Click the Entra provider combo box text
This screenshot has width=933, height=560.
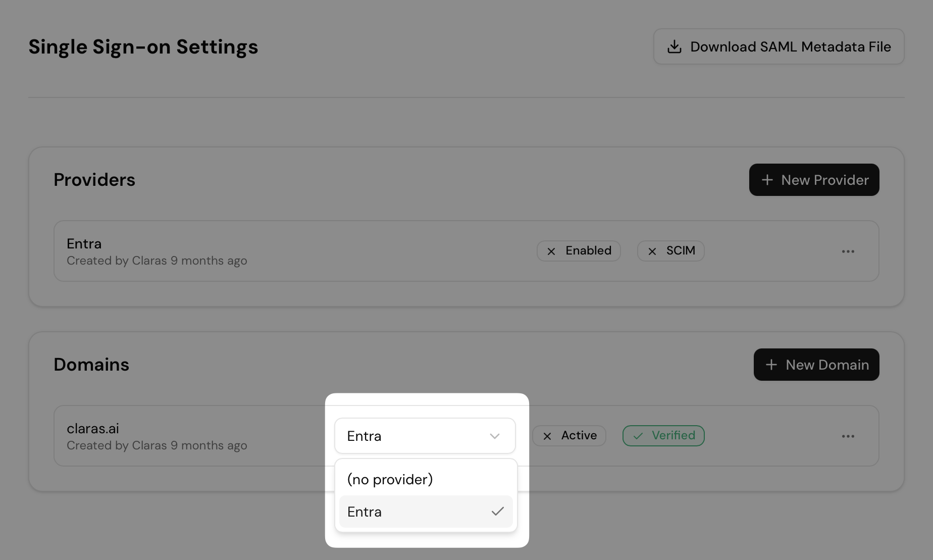364,436
